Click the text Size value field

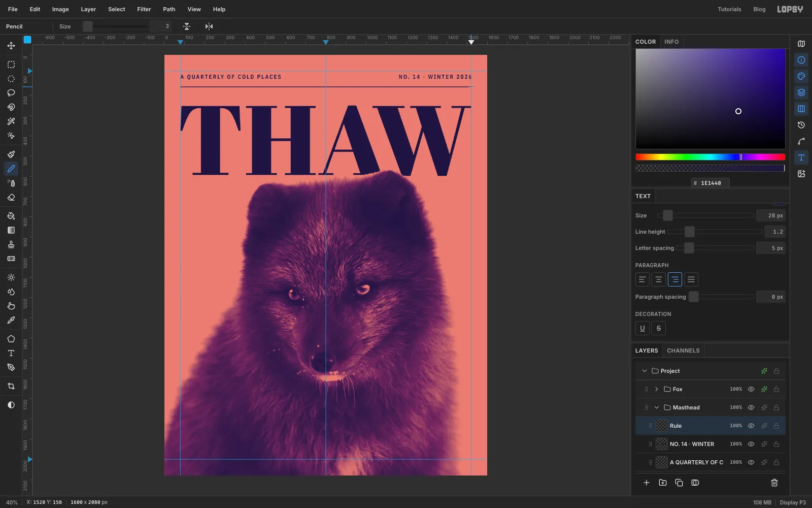[x=771, y=215]
